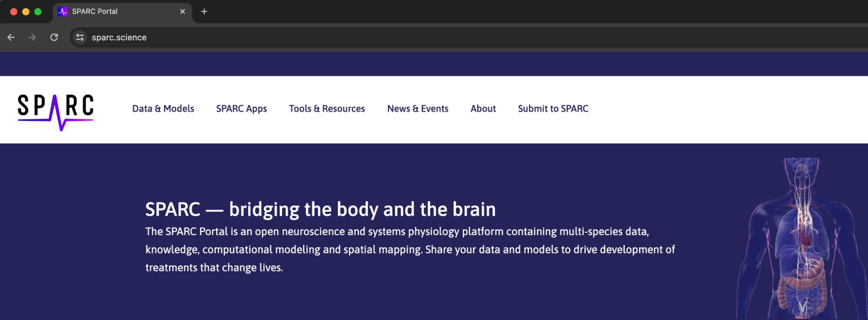Open a new browser tab with plus button
868x320 pixels.
tap(204, 11)
